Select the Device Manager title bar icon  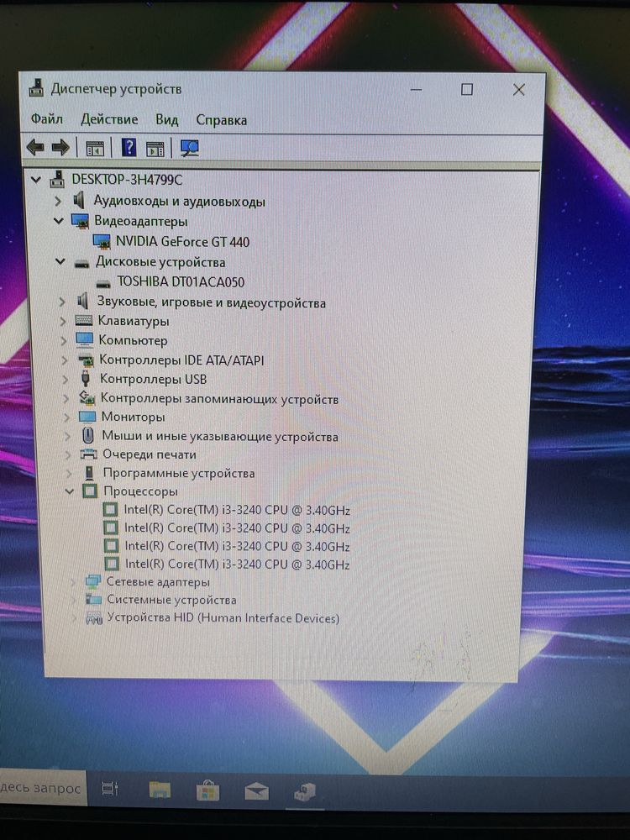(36, 88)
